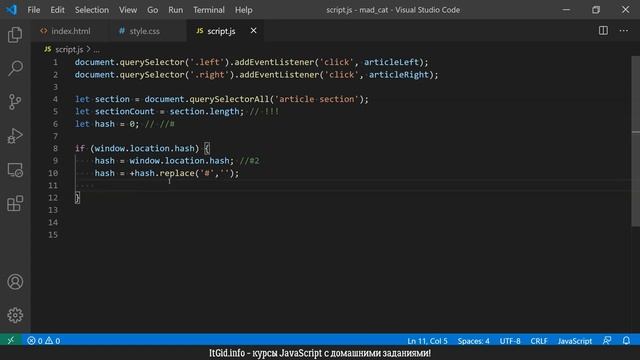Click the VS Code logo icon

tap(11, 9)
